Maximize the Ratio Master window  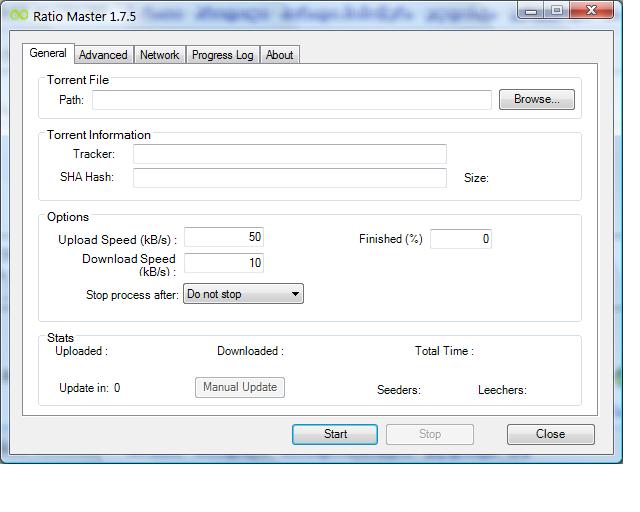tap(557, 10)
